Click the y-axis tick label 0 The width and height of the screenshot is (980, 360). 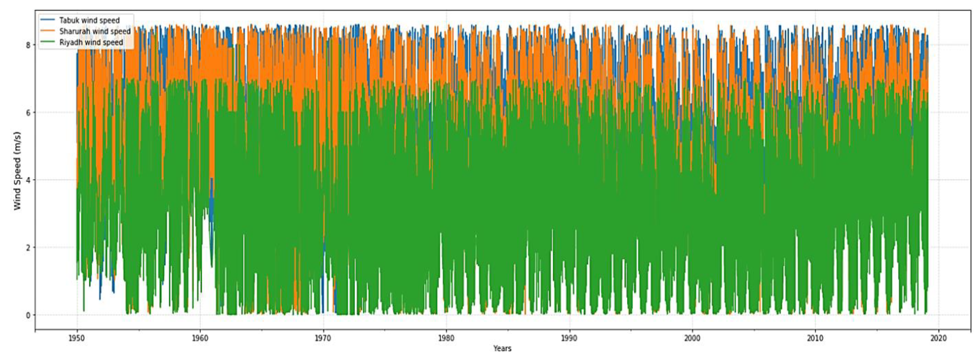pyautogui.click(x=28, y=315)
